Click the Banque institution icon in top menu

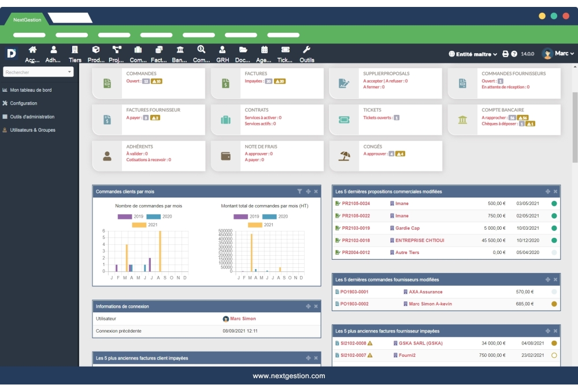[180, 50]
